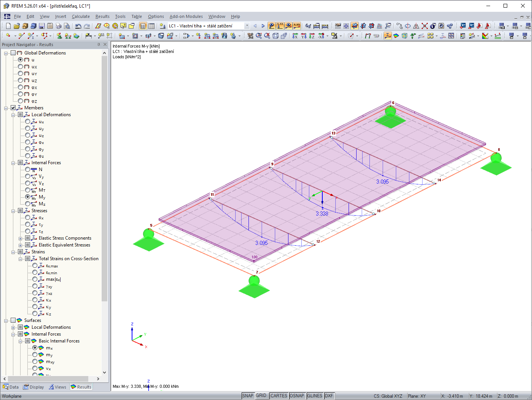Undo the last action
Image resolution: width=532 pixels, height=400 pixels.
click(78, 26)
